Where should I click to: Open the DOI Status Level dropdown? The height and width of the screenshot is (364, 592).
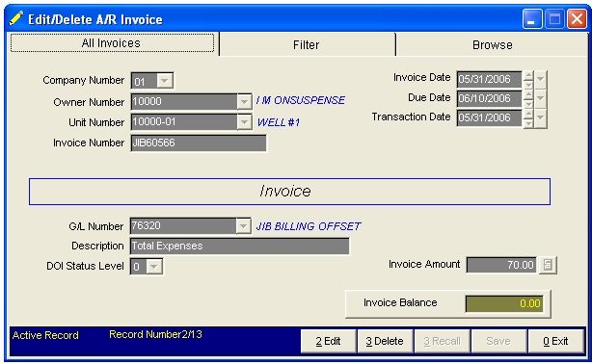point(154,267)
